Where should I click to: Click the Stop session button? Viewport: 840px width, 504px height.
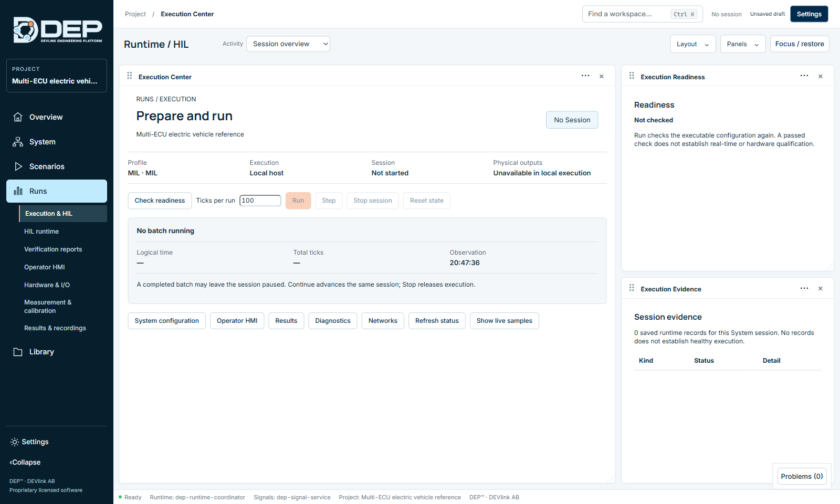click(x=373, y=201)
